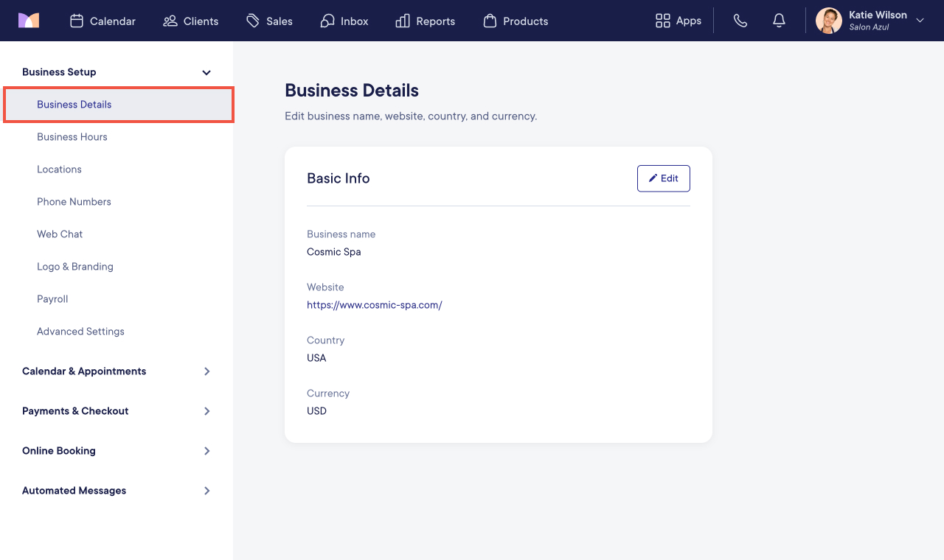
Task: Click Katie Wilson's profile avatar
Action: click(829, 21)
